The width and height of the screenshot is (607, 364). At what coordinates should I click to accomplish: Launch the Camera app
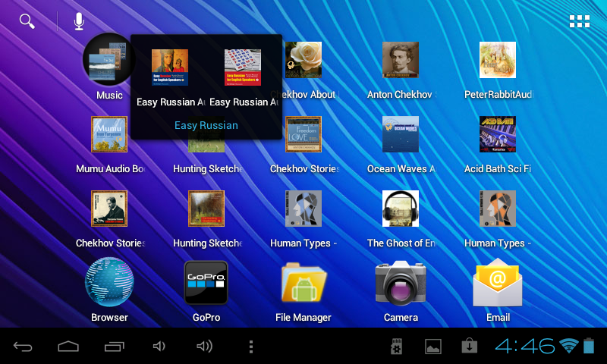pyautogui.click(x=401, y=283)
